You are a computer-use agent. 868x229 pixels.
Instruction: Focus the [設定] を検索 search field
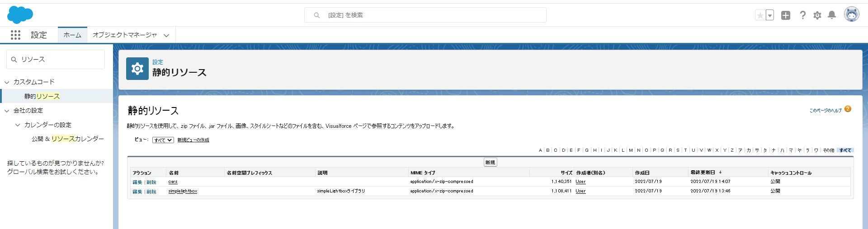[425, 15]
